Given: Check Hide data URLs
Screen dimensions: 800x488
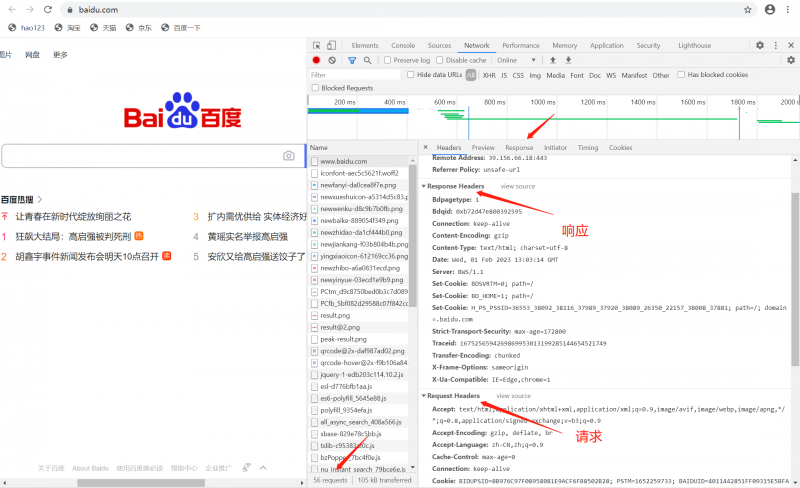Looking at the screenshot, I should click(411, 75).
